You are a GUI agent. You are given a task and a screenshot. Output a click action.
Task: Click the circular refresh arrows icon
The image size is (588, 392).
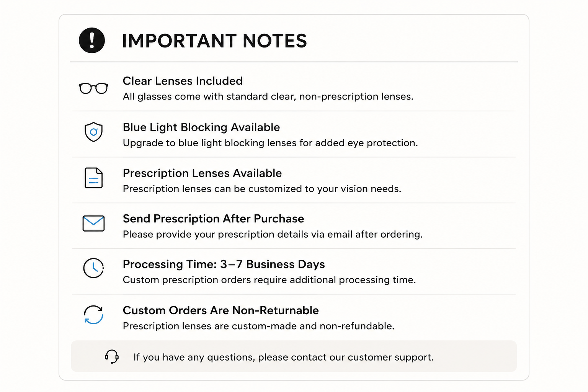(x=93, y=315)
